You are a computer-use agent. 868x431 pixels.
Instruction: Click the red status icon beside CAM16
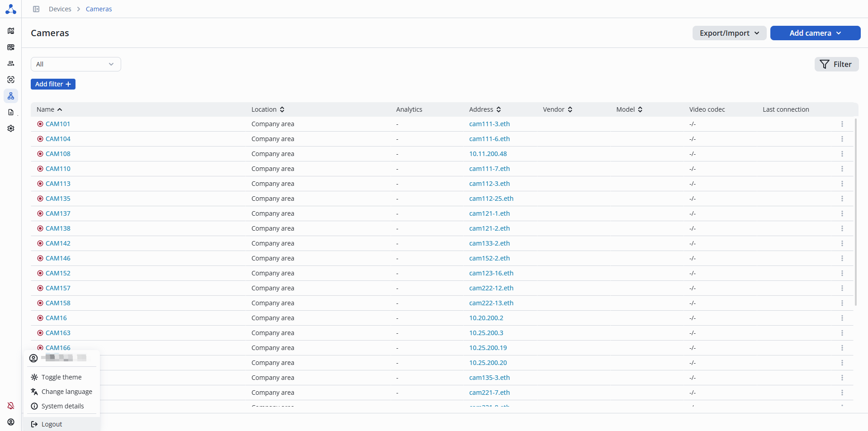(40, 318)
